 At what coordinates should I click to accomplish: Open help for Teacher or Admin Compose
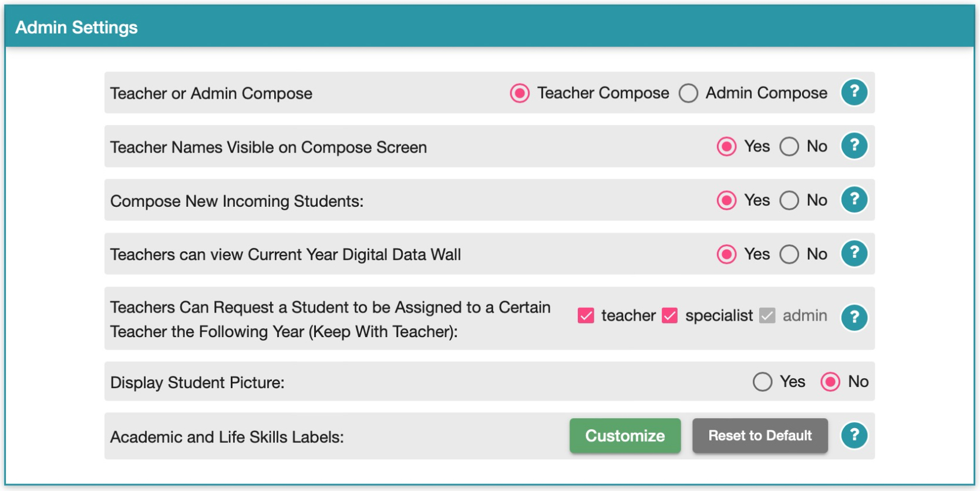click(x=854, y=92)
